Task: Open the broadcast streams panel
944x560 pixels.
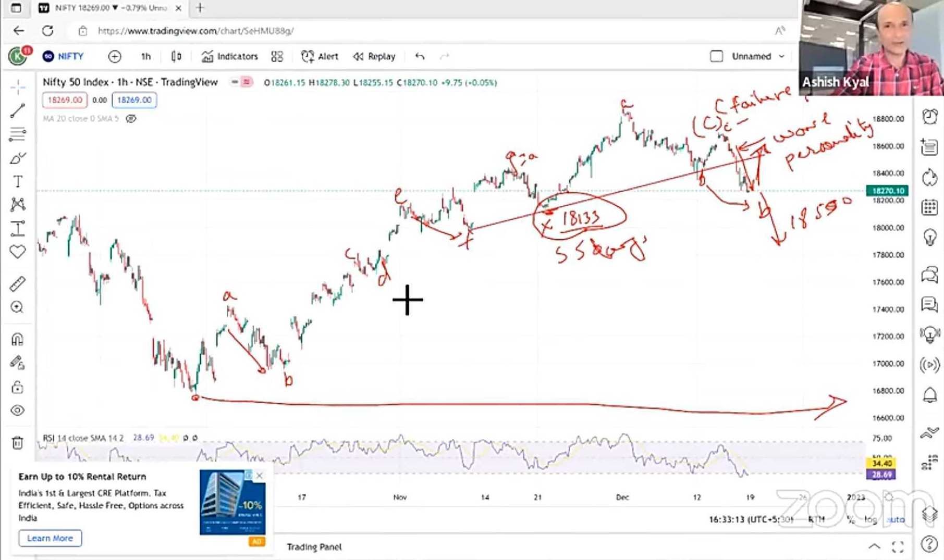Action: coord(930,365)
